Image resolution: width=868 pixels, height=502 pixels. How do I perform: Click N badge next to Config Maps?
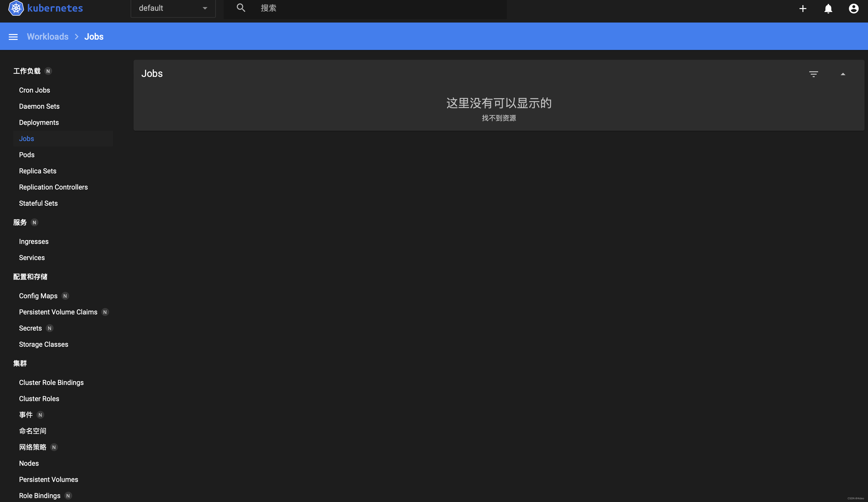click(65, 296)
